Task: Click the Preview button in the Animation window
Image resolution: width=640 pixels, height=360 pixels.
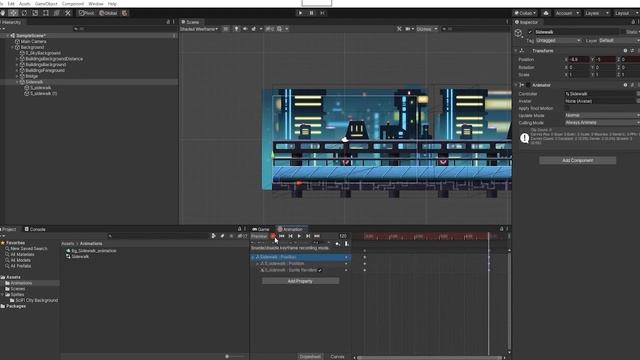Action: coord(259,236)
